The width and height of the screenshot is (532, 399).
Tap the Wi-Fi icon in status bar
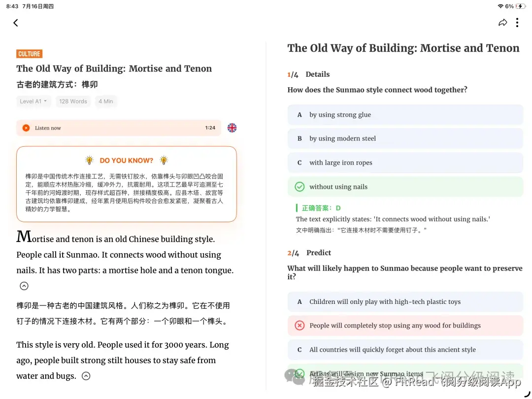coord(500,6)
